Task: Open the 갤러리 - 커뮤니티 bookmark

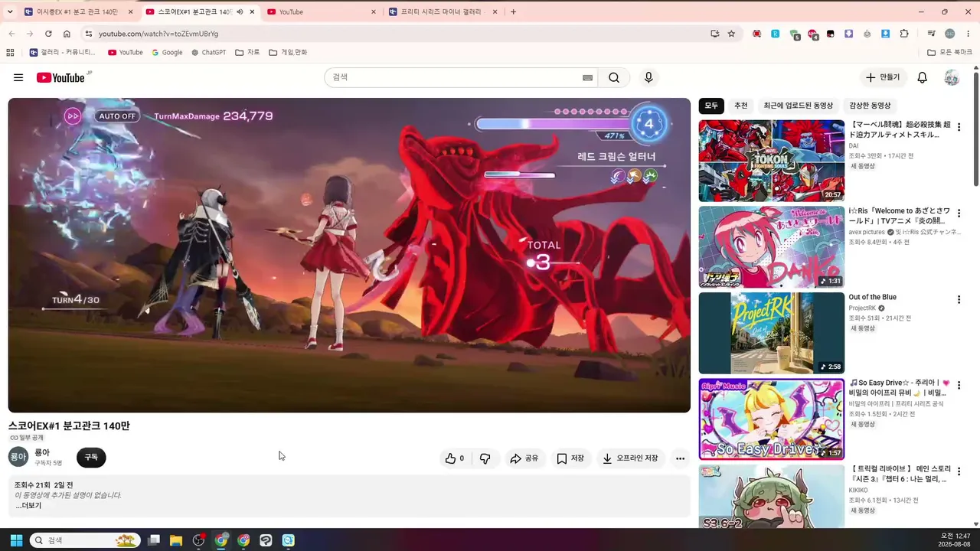Action: click(63, 52)
